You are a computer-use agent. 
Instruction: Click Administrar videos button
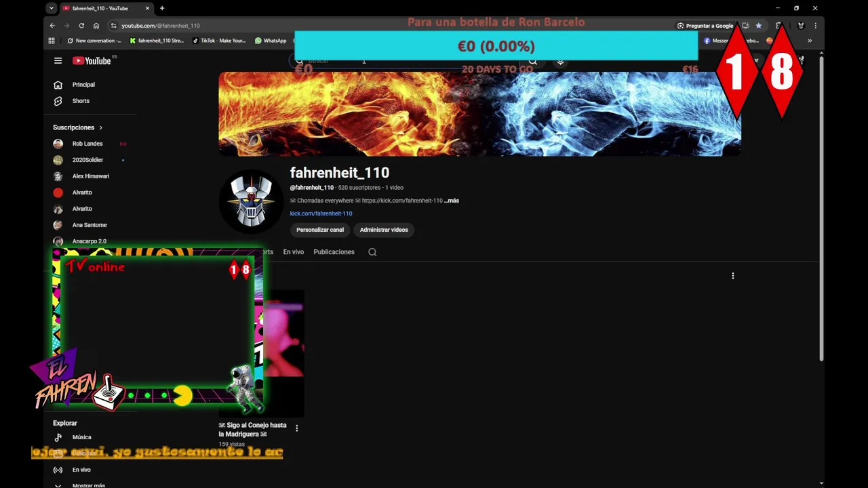click(x=384, y=230)
